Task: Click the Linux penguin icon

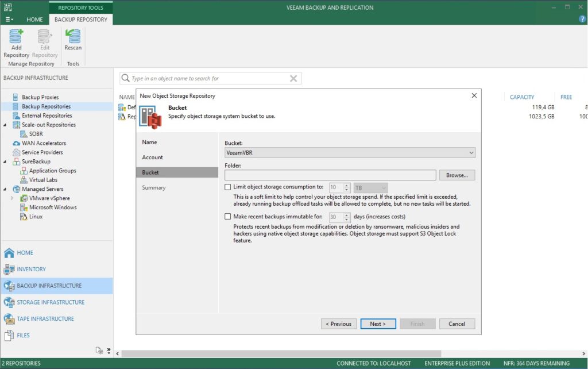Action: click(x=24, y=217)
